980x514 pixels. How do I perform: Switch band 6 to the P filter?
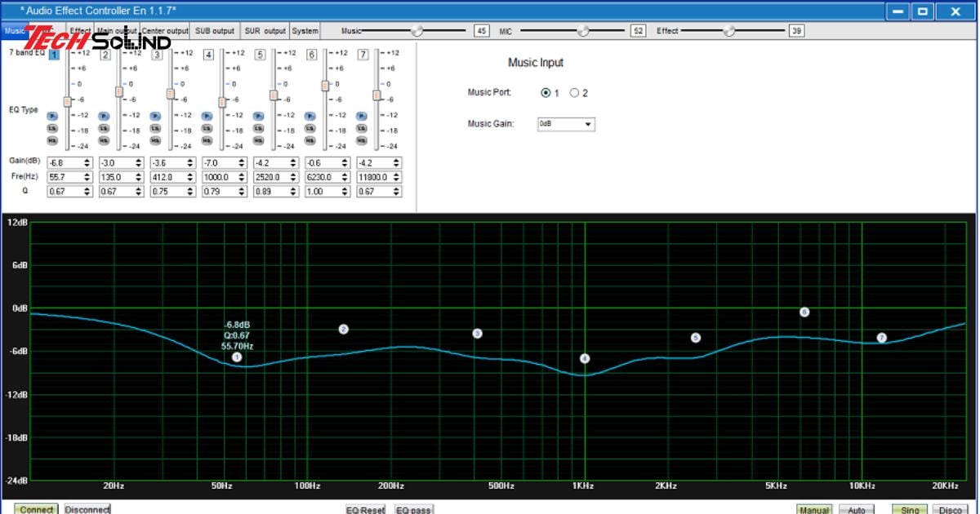[310, 116]
